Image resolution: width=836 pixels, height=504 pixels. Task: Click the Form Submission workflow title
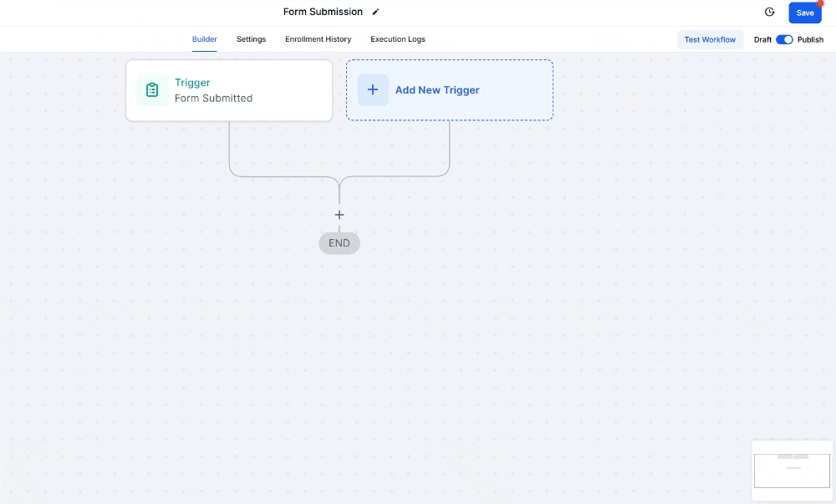323,13
